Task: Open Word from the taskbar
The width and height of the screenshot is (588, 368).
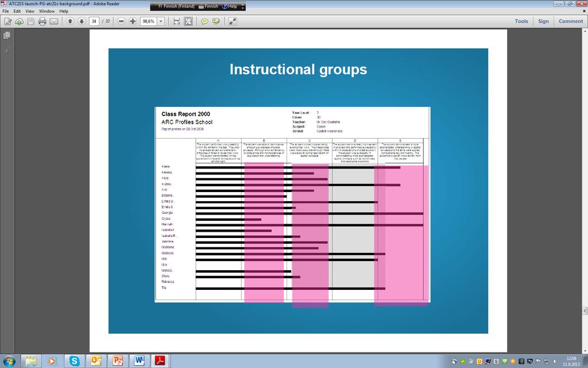Action: 139,361
